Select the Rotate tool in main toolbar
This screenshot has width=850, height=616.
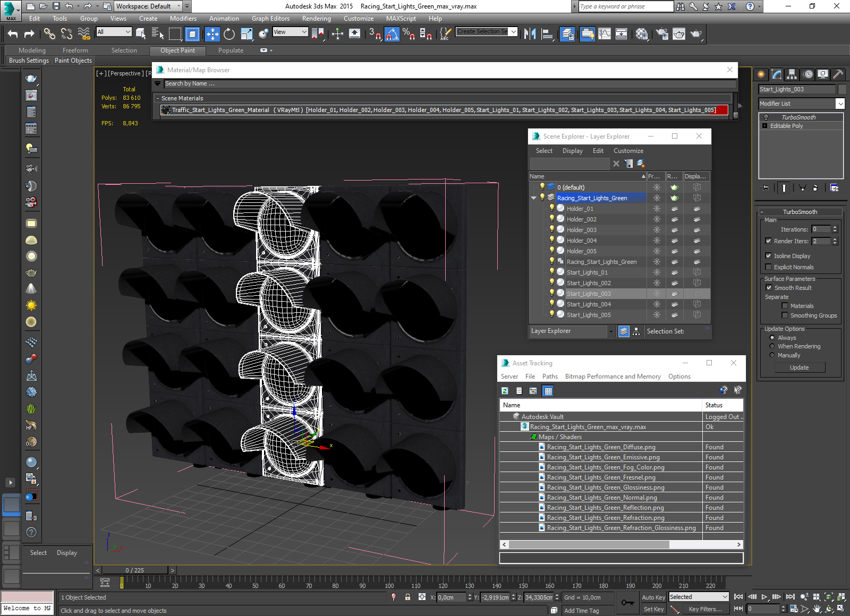(229, 35)
